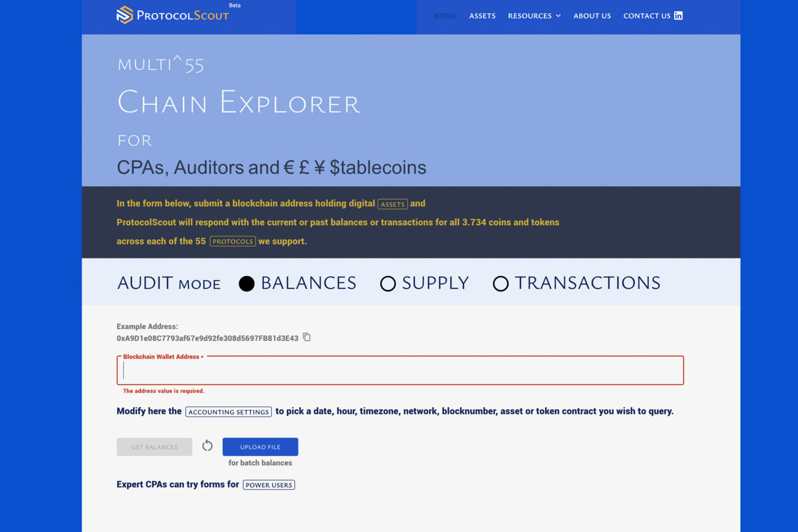The height and width of the screenshot is (532, 798).
Task: Copy the example address with clipboard icon
Action: tap(307, 337)
